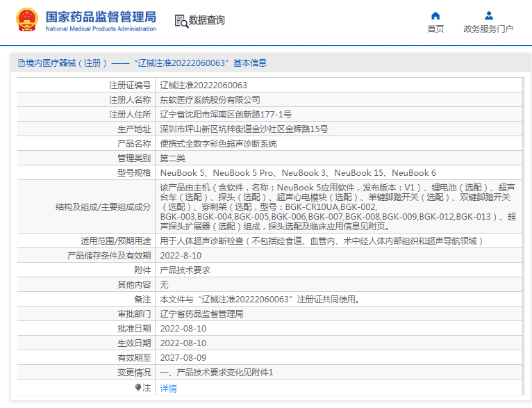The image size is (532, 408).
Task: Select registration number 辽械注准20222060063 value cell
Action: pos(339,85)
